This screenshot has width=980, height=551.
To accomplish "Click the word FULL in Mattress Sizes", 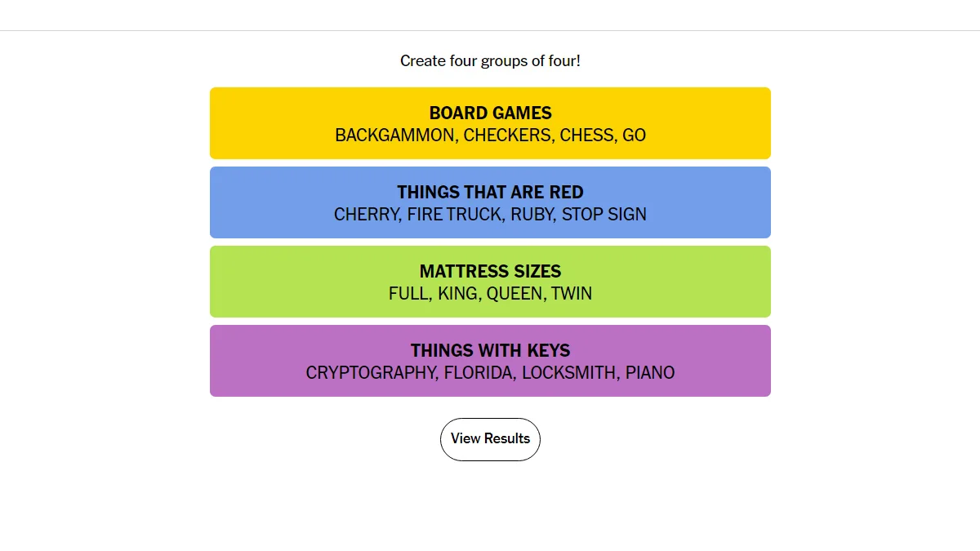I will (408, 294).
